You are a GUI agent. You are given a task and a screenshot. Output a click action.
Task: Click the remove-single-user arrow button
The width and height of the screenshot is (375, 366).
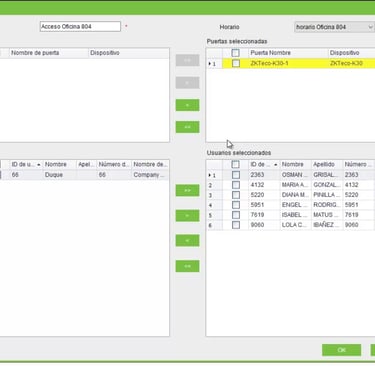187,241
